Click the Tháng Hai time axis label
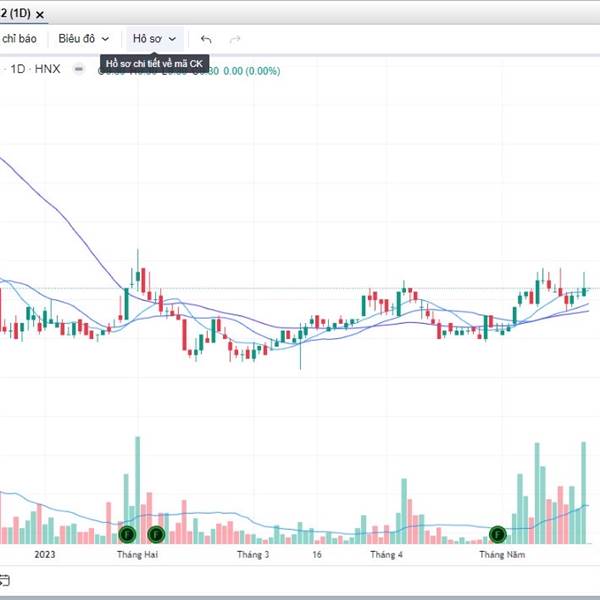Viewport: 600px width, 600px height. (x=137, y=554)
